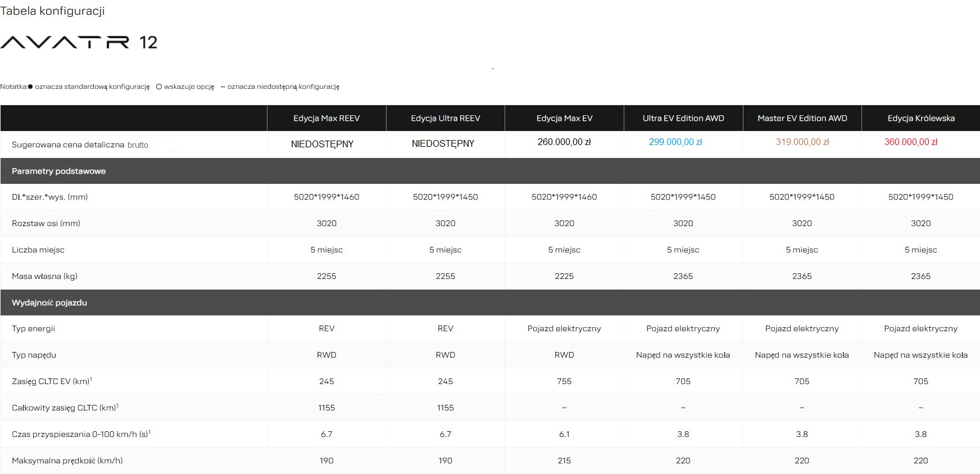Open the Ultra EV Edition AWD column header

(683, 118)
